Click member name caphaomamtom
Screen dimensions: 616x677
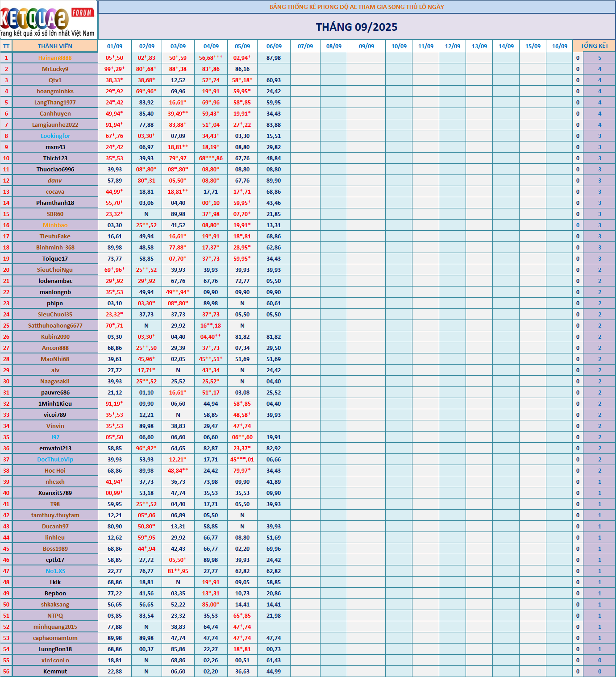[55, 638]
